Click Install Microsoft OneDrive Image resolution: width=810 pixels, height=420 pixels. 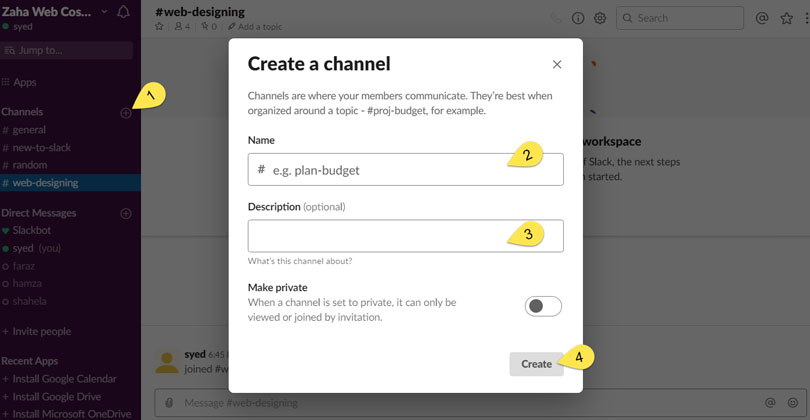pos(67,414)
